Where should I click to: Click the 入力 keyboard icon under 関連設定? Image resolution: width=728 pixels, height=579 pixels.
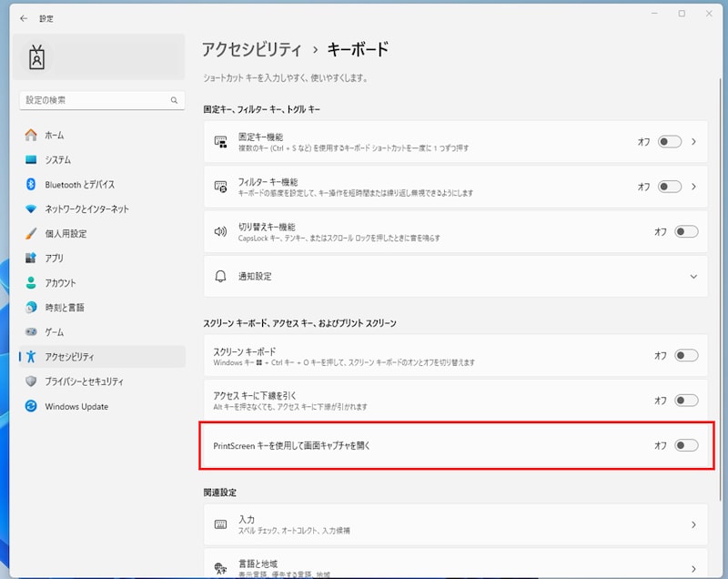click(x=219, y=523)
